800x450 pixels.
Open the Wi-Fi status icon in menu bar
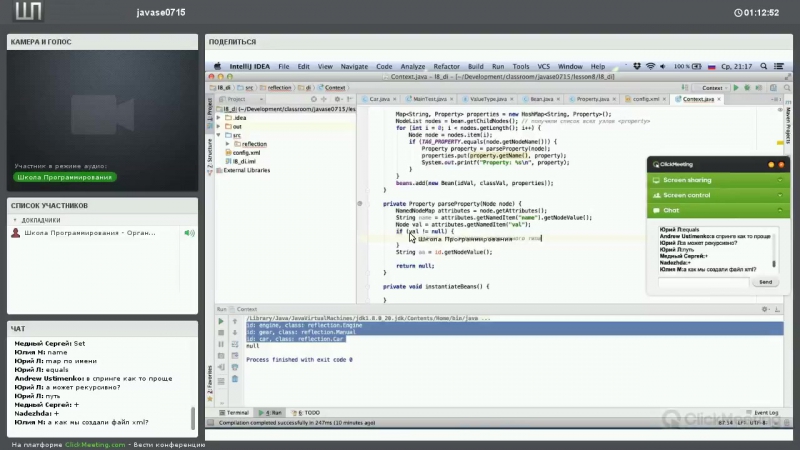650,66
